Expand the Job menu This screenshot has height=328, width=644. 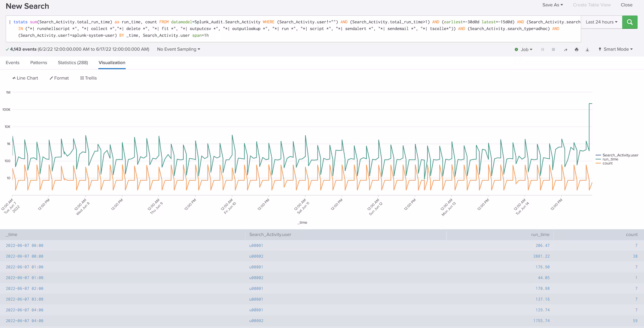(524, 49)
